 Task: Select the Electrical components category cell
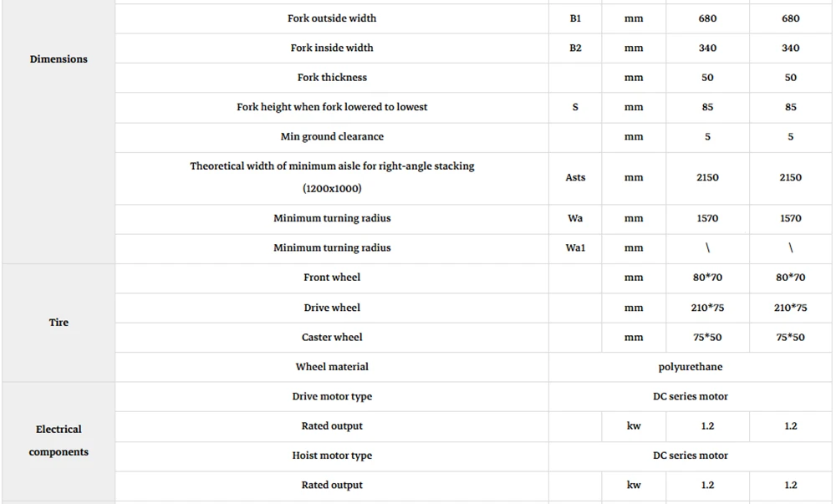(x=59, y=440)
